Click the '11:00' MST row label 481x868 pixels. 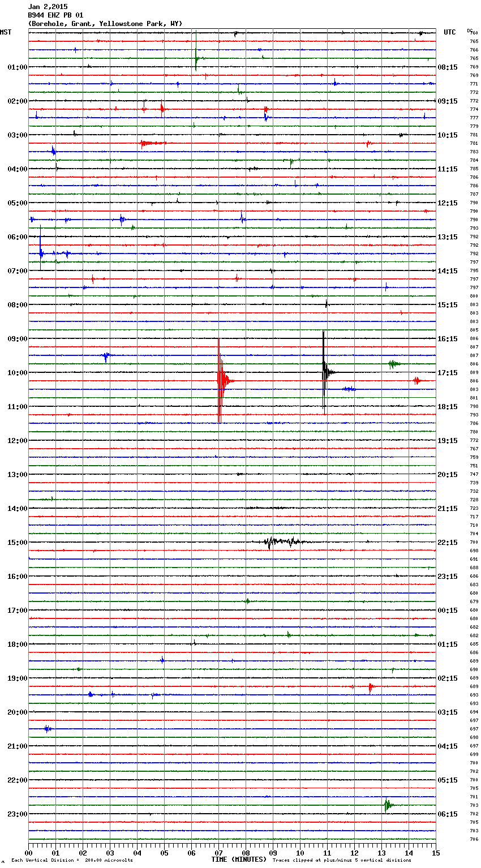pyautogui.click(x=18, y=407)
